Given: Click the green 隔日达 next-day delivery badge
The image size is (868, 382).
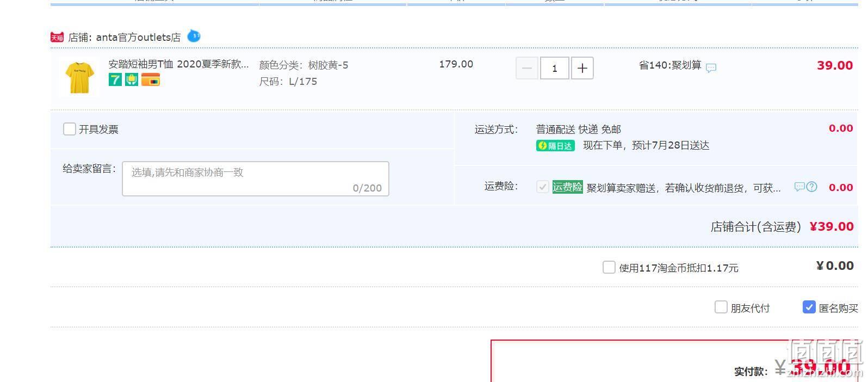Looking at the screenshot, I should click(555, 146).
